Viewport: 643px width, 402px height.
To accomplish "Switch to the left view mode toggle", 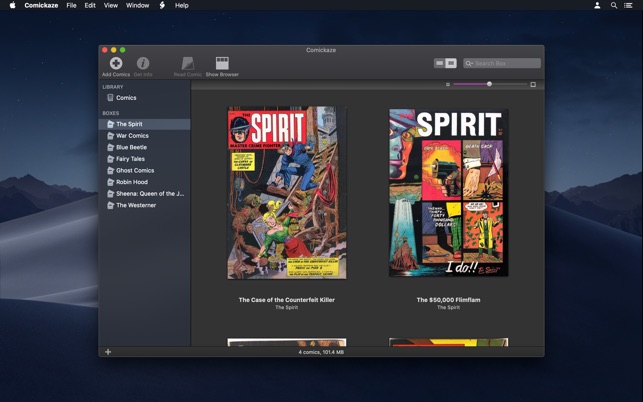I will tap(440, 63).
